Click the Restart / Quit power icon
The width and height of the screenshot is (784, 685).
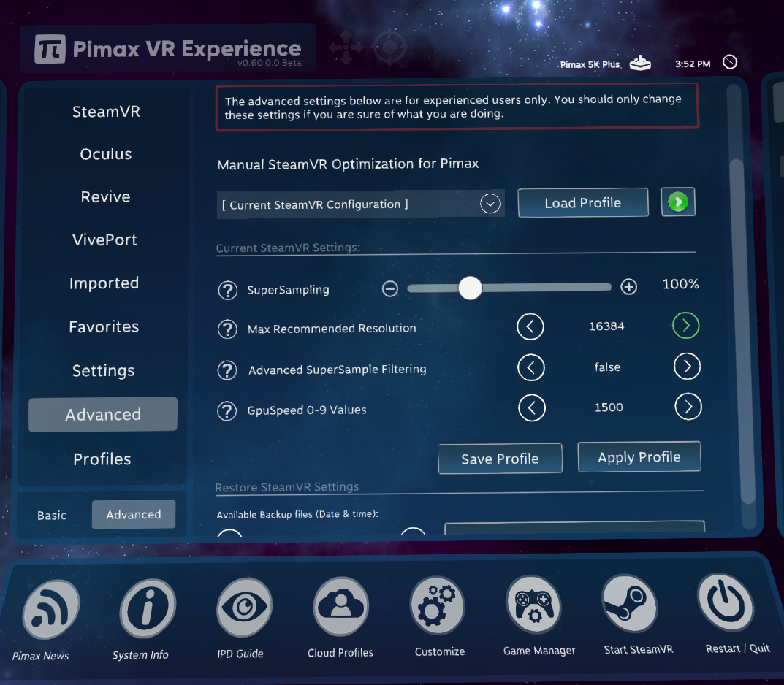click(x=726, y=602)
